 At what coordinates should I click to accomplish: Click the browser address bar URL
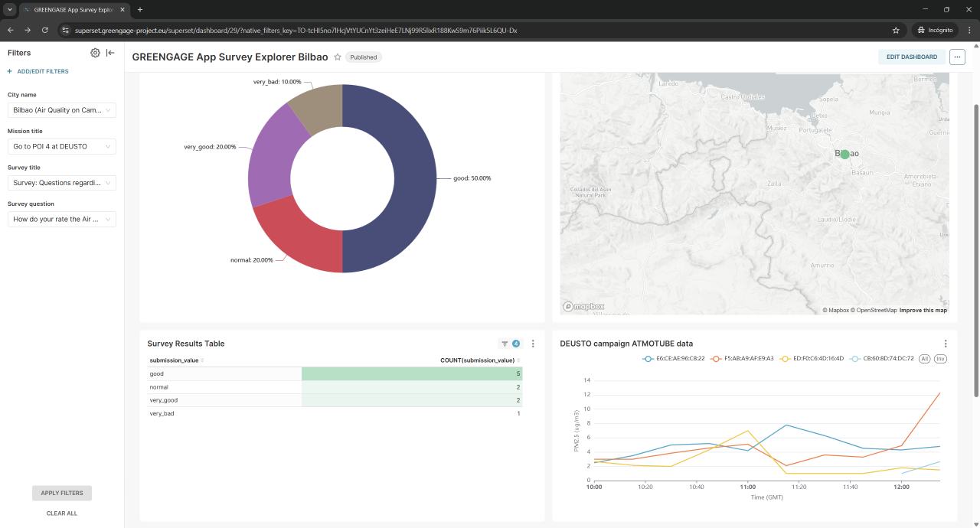[296, 30]
